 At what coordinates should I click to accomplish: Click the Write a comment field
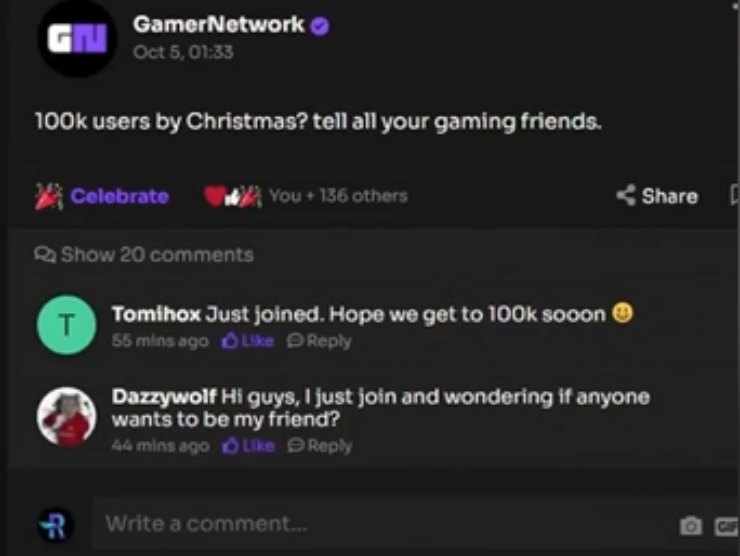385,524
